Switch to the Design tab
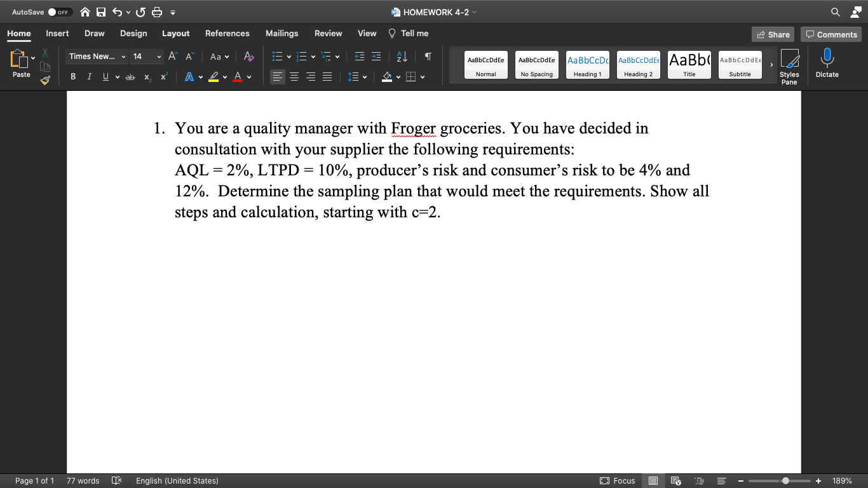868x488 pixels. 133,34
